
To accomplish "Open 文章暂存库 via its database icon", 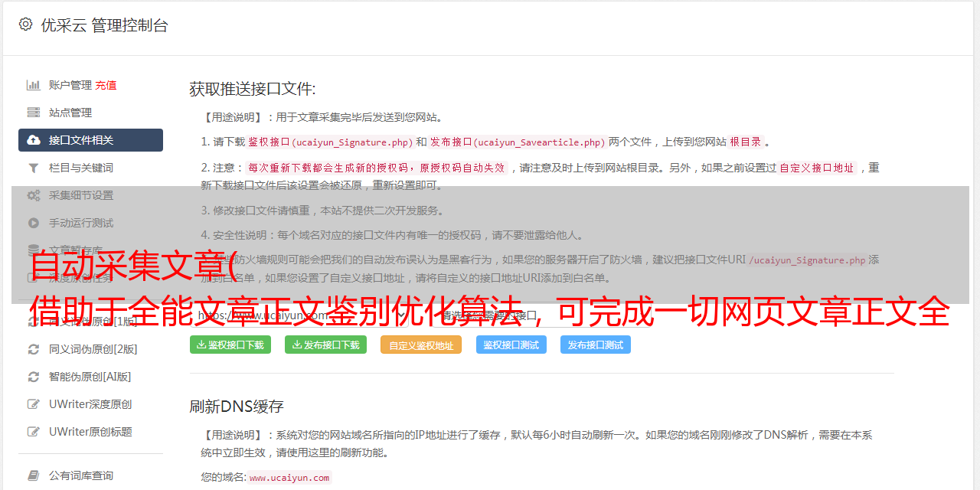I will pos(34,250).
